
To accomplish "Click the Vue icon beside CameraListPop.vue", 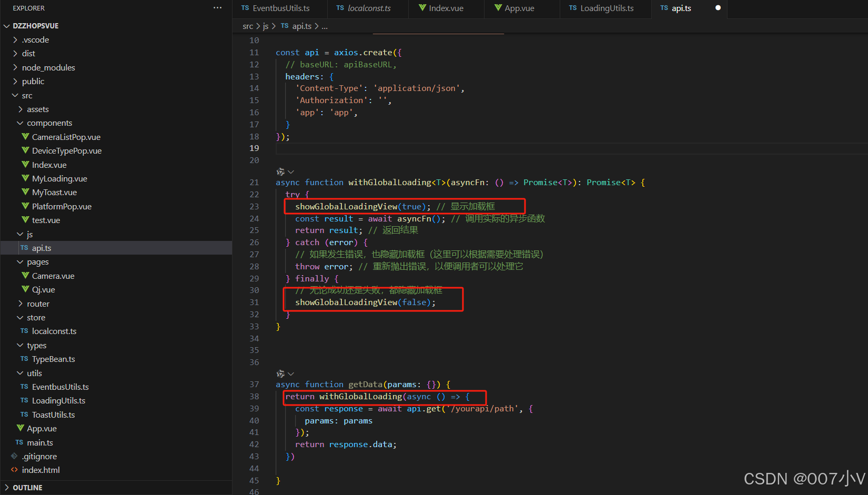I will coord(25,137).
